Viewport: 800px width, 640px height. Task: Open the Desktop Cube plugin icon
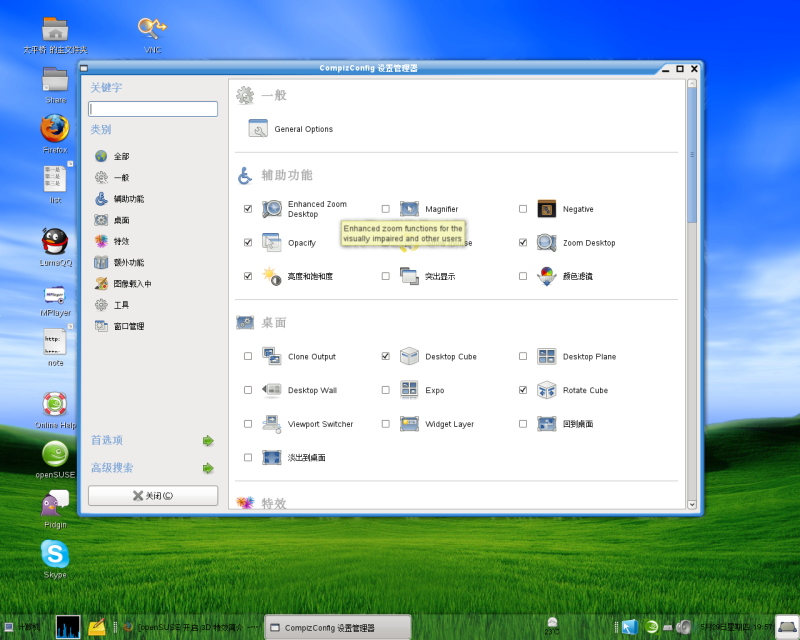point(409,357)
